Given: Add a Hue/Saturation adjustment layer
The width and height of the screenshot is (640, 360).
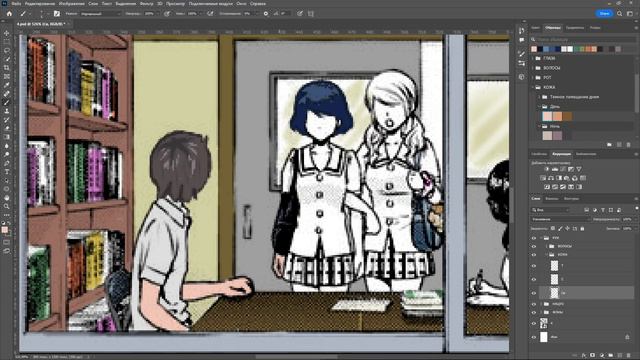Looking at the screenshot, I should pyautogui.click(x=543, y=178).
